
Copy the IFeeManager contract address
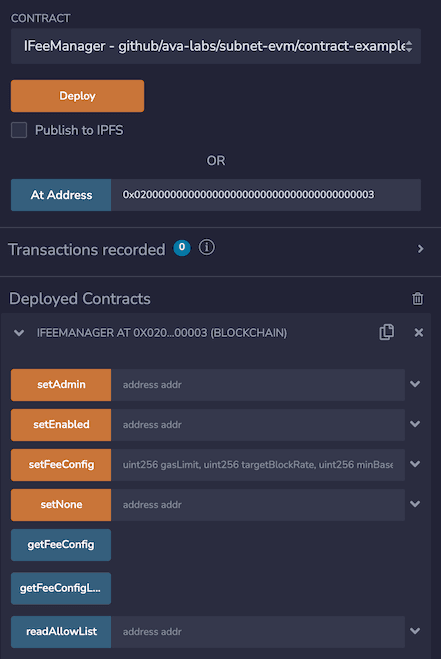tap(386, 332)
